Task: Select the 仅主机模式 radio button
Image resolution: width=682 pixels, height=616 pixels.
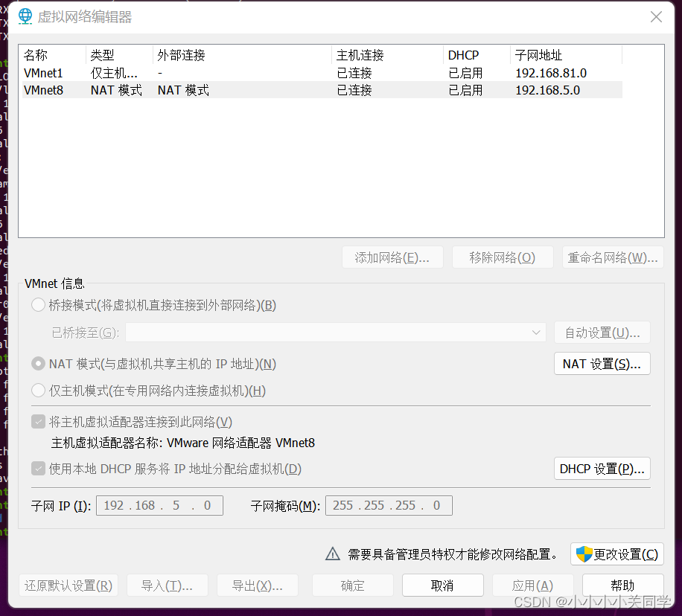Action: click(x=38, y=391)
